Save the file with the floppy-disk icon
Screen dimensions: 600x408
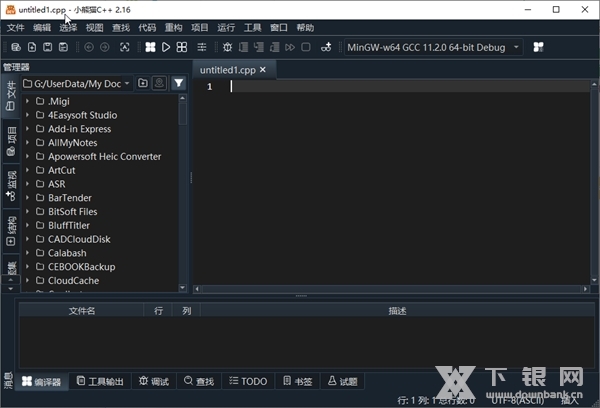[47, 47]
